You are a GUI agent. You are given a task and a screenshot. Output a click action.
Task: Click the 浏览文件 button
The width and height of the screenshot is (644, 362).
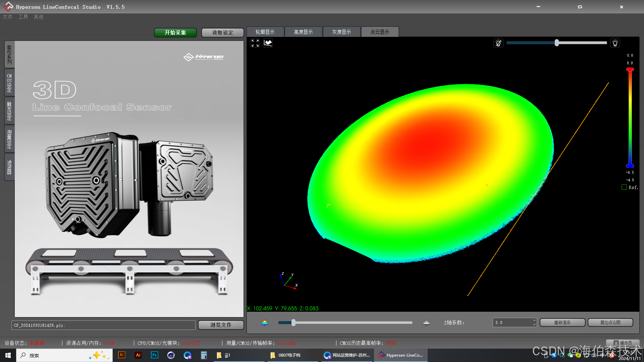coord(221,325)
